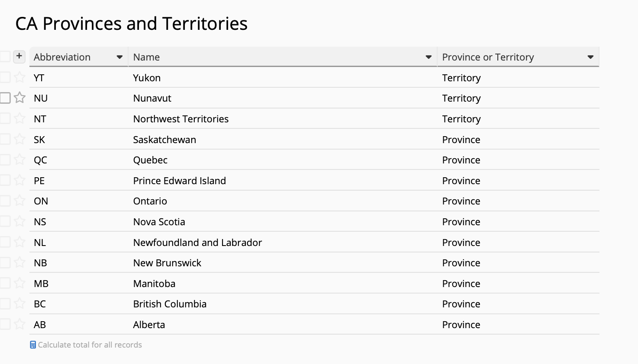The width and height of the screenshot is (638, 364).
Task: Click the plus add-column icon
Action: (19, 56)
